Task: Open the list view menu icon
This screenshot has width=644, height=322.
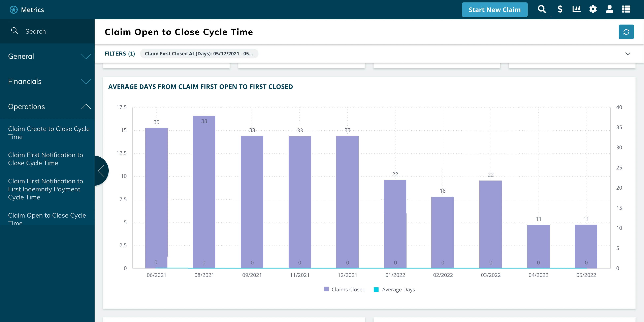Action: (x=626, y=9)
